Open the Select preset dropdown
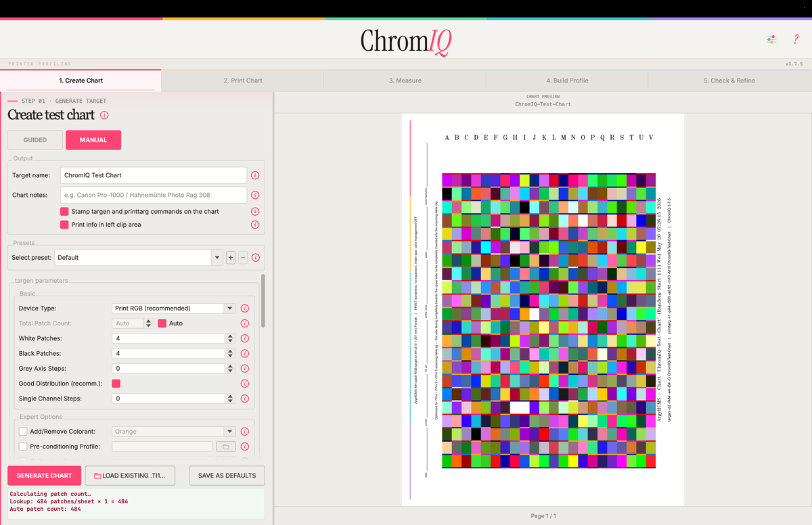This screenshot has height=525, width=812. [x=138, y=258]
